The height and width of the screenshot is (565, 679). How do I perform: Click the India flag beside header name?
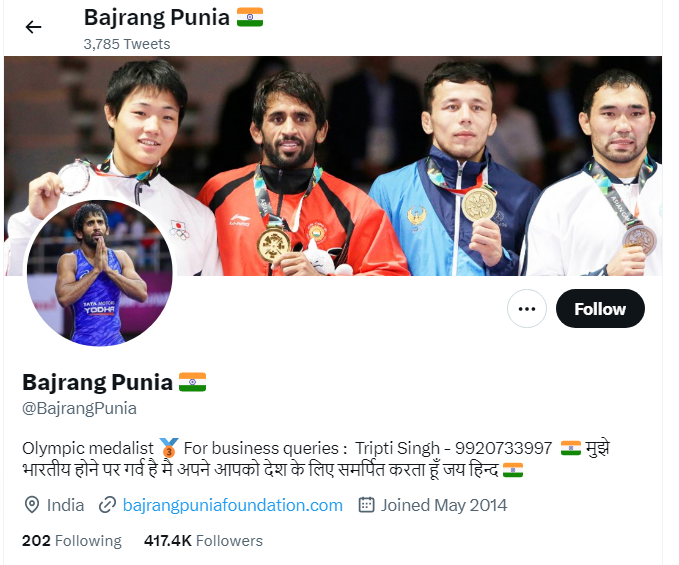click(x=250, y=17)
